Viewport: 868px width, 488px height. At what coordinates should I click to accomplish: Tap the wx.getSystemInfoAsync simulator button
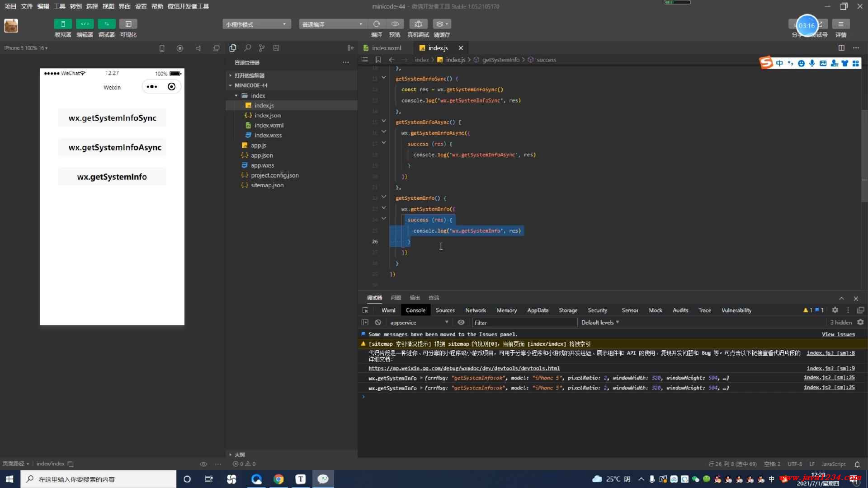coord(112,147)
